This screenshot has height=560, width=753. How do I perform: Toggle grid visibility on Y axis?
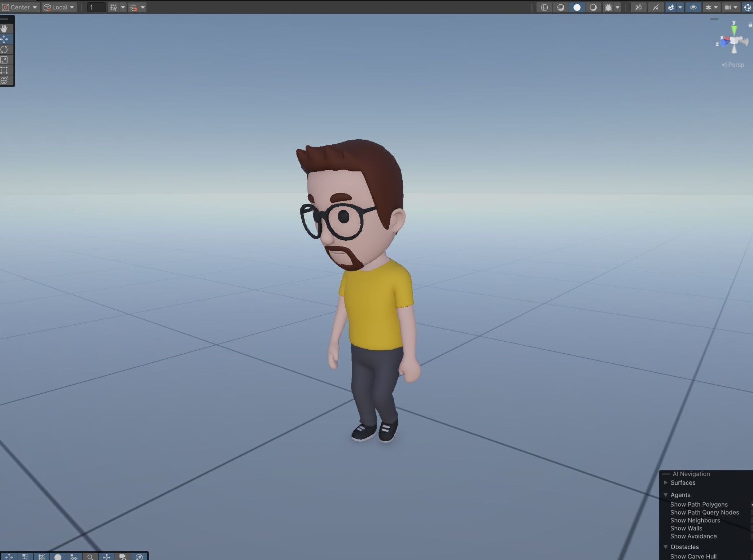tap(114, 7)
